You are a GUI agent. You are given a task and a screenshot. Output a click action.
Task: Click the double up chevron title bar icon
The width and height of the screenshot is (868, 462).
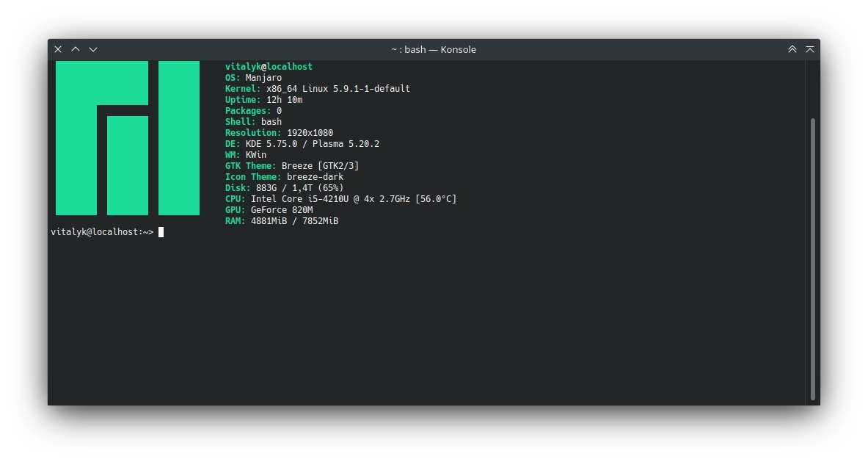click(x=792, y=49)
